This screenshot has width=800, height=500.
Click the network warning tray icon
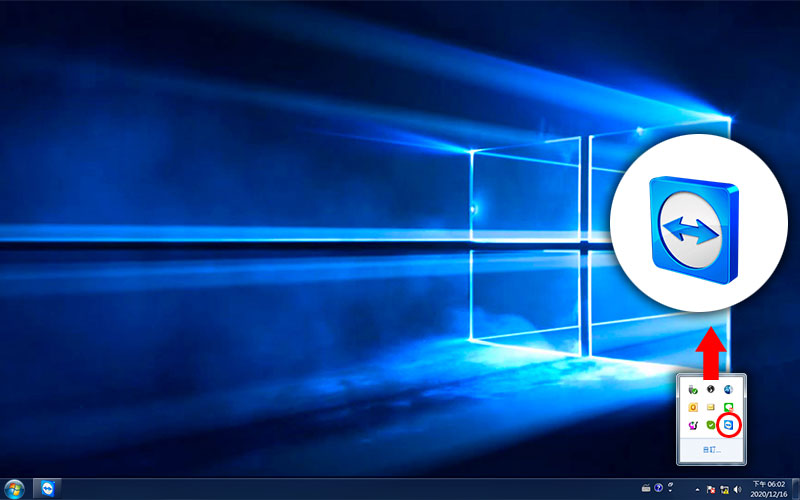724,490
